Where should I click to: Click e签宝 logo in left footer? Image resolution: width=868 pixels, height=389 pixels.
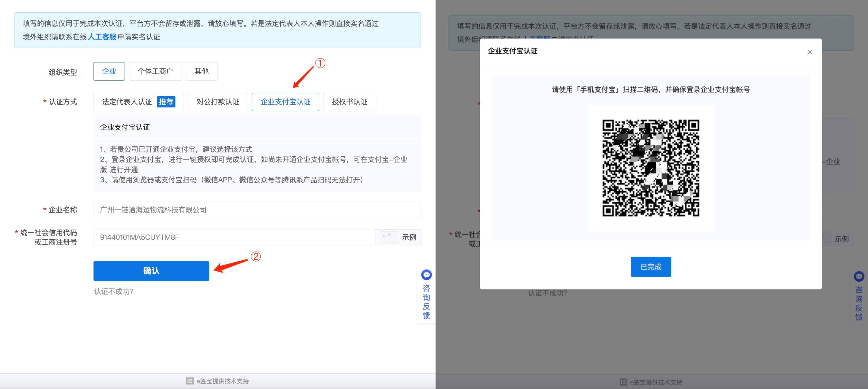190,381
